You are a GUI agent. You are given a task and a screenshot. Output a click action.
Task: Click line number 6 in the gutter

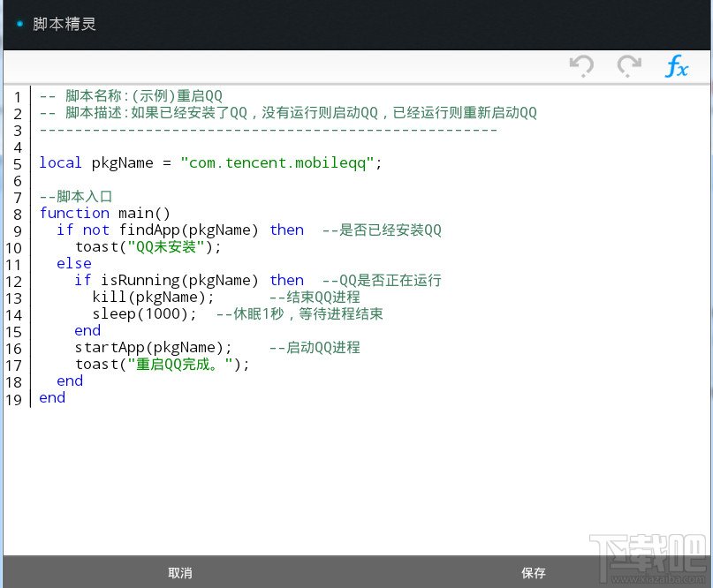[x=18, y=181]
